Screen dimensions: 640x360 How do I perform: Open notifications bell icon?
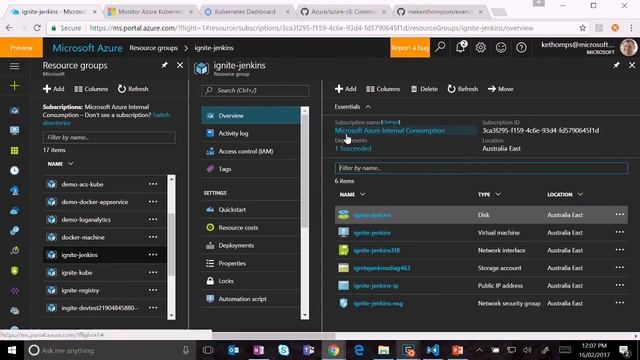(461, 47)
